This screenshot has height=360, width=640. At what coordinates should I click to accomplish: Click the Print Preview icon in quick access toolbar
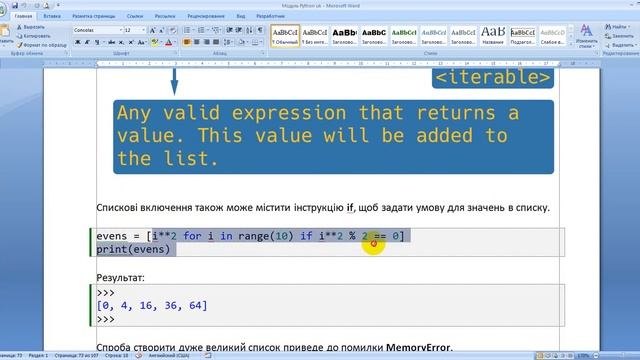46,5
